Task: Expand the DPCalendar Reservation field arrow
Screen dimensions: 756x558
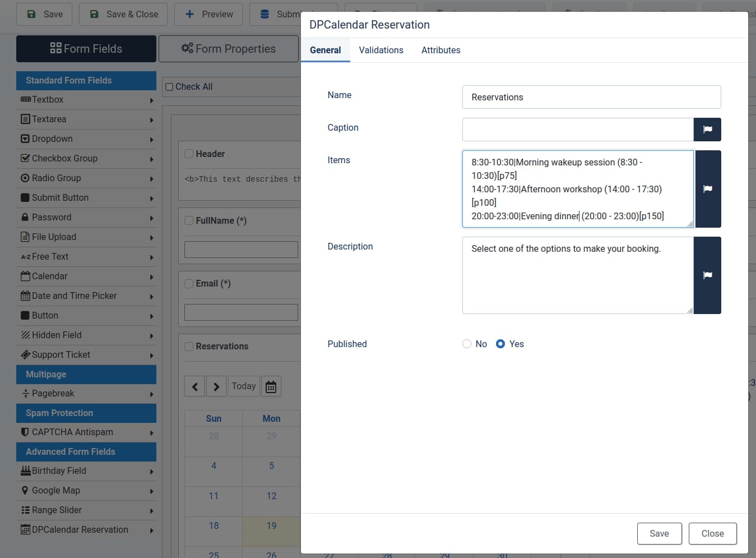Action: 151,531
